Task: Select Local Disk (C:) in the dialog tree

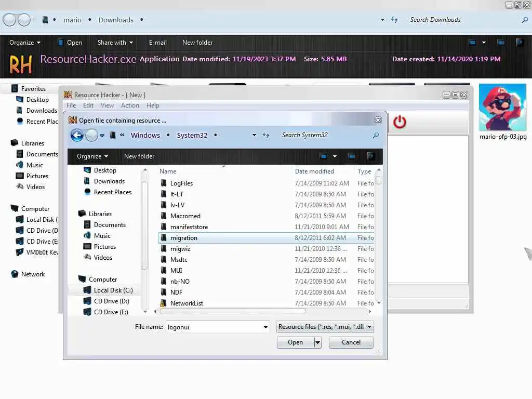Action: 113,290
